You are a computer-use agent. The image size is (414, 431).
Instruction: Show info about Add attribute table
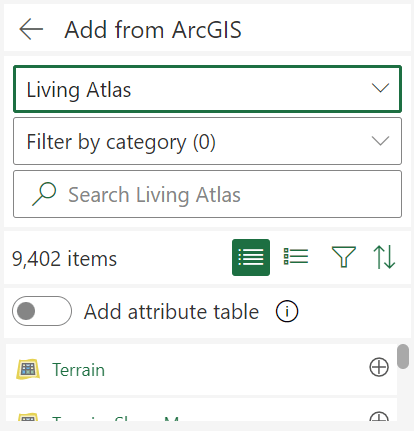coord(287,311)
